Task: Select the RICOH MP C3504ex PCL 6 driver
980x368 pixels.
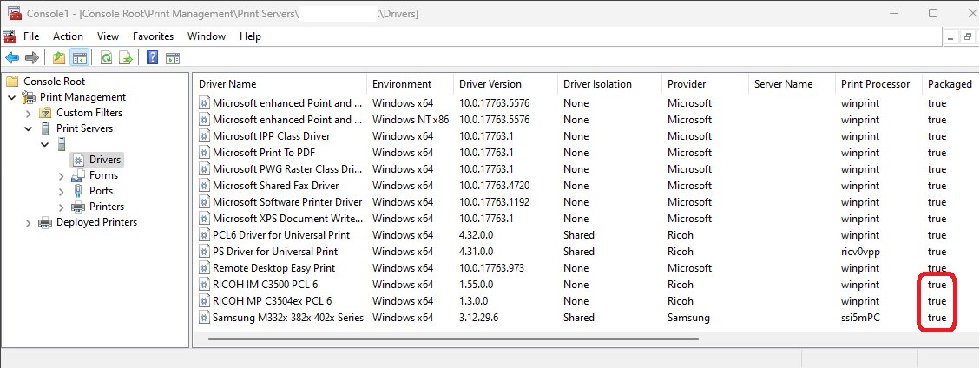Action: (272, 301)
